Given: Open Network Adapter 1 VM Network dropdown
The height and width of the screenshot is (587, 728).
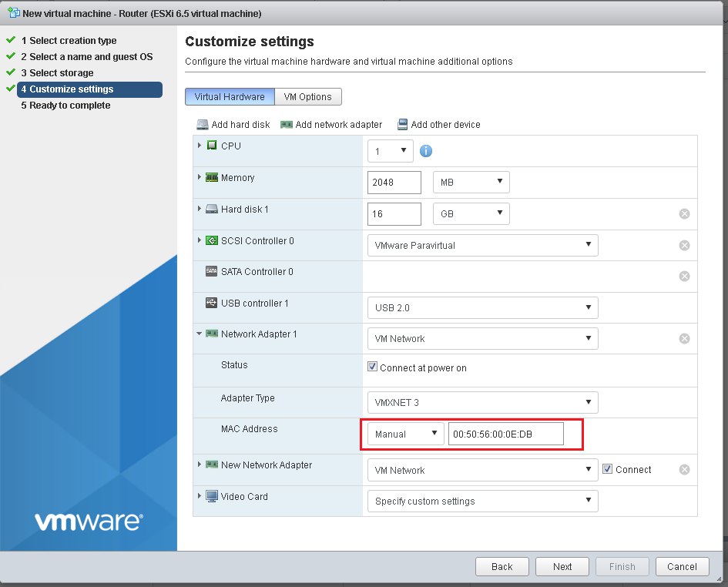Looking at the screenshot, I should tap(483, 338).
